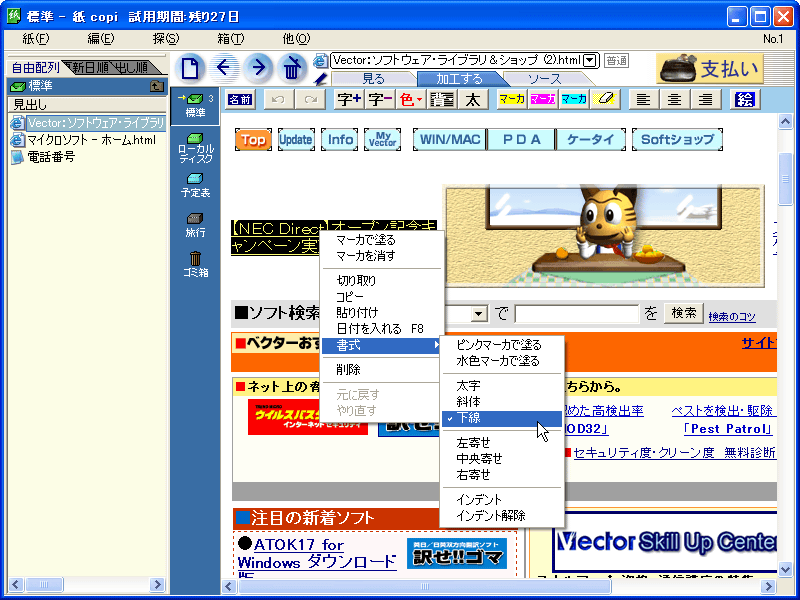The width and height of the screenshot is (800, 600).
Task: Open the ローカルディスク box
Action: tap(195, 148)
